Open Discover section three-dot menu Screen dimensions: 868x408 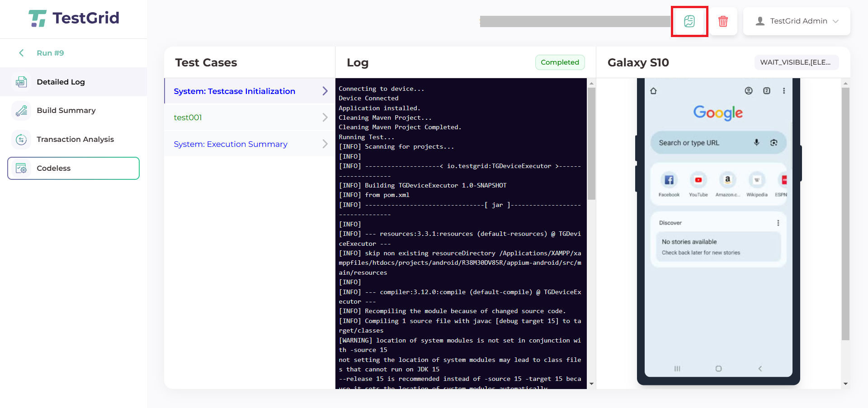tap(778, 223)
